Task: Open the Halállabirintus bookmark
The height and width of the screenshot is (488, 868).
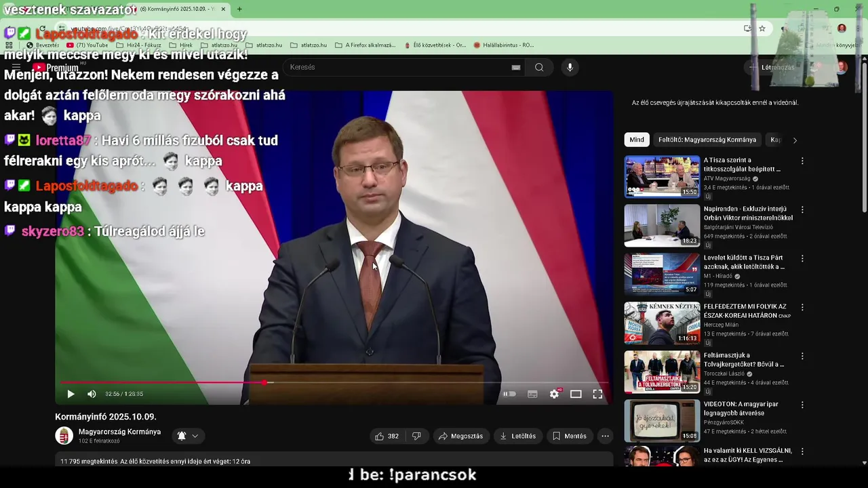Action: coord(504,45)
